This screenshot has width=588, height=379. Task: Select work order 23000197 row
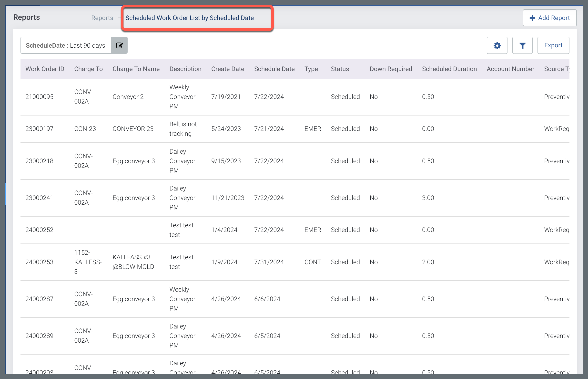pyautogui.click(x=39, y=129)
